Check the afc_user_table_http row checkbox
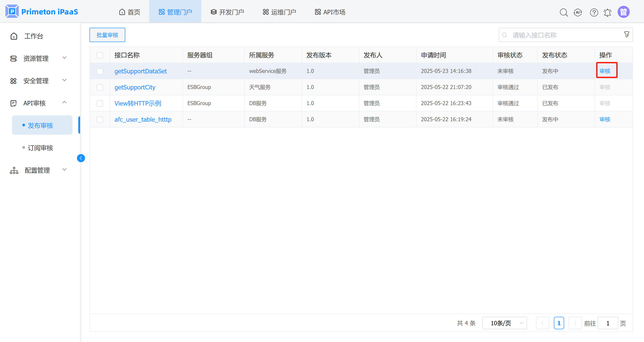The image size is (644, 342). pos(100,119)
